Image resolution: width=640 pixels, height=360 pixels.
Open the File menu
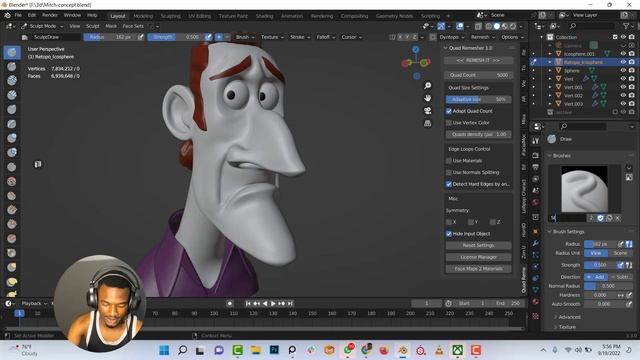[18, 16]
